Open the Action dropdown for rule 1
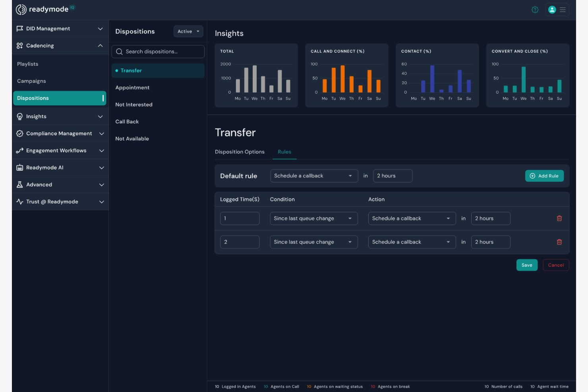The image size is (588, 392). click(412, 218)
